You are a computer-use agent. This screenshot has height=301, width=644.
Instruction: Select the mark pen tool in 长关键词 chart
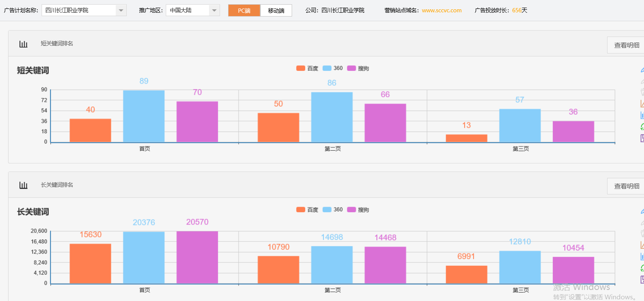tap(642, 211)
